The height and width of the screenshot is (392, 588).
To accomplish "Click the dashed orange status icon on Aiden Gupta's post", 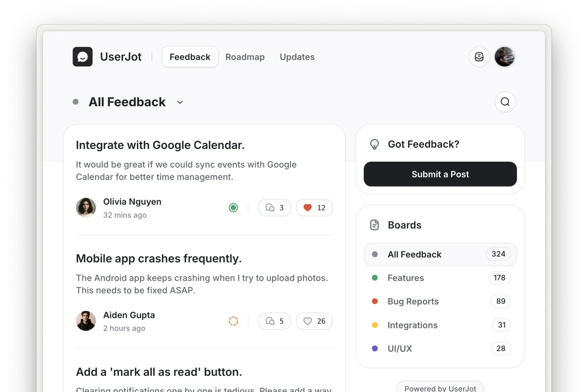I will [x=233, y=321].
